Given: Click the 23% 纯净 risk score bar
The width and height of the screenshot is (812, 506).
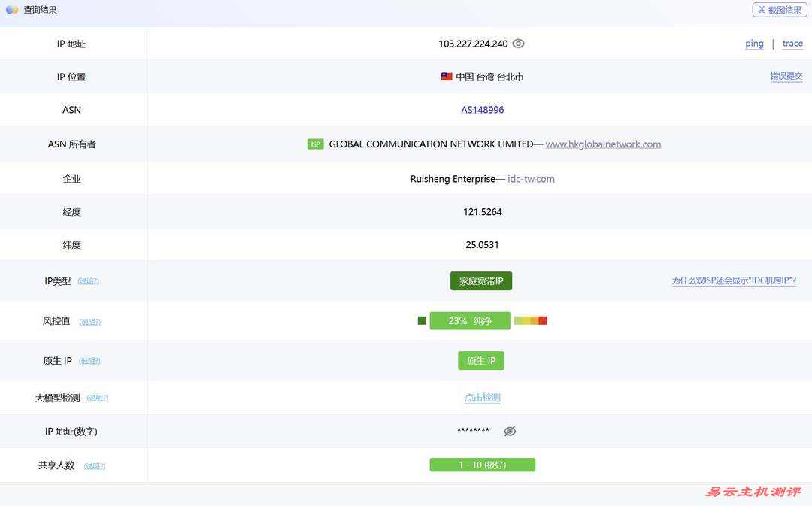Looking at the screenshot, I should click(x=470, y=321).
